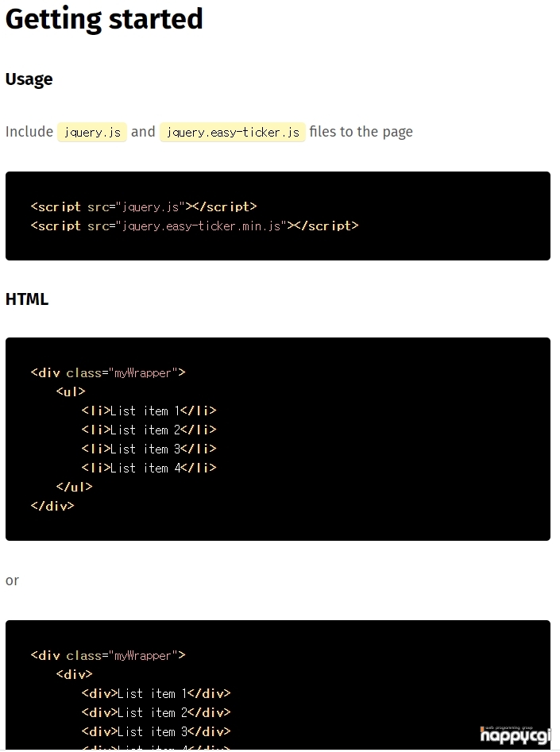Click the script src jquery.js code line
The width and height of the screenshot is (560, 752).
click(144, 206)
